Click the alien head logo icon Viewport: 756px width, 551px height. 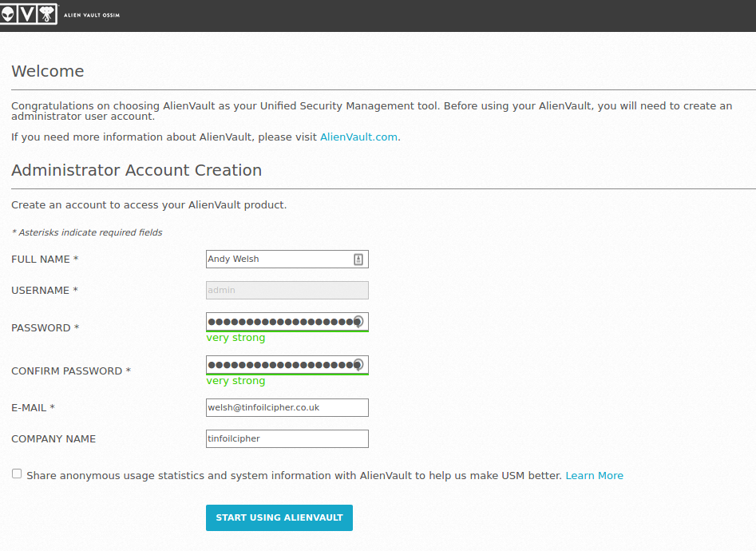click(x=6, y=14)
